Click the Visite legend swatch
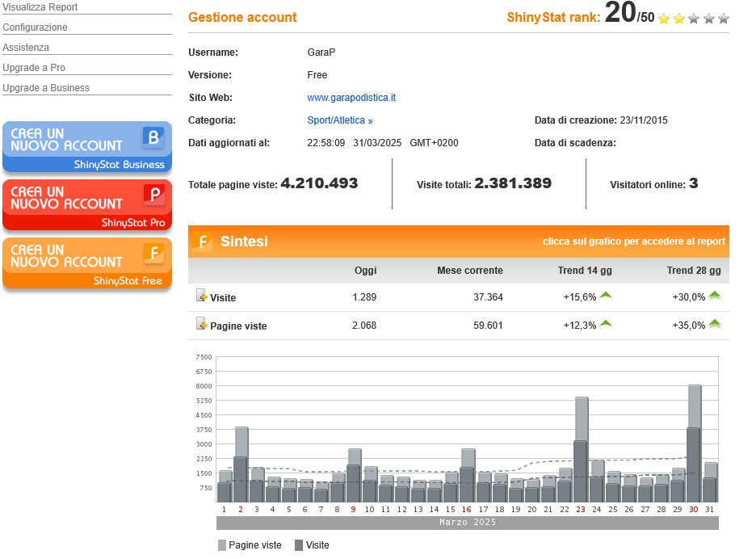This screenshot has height=559, width=756. click(299, 545)
